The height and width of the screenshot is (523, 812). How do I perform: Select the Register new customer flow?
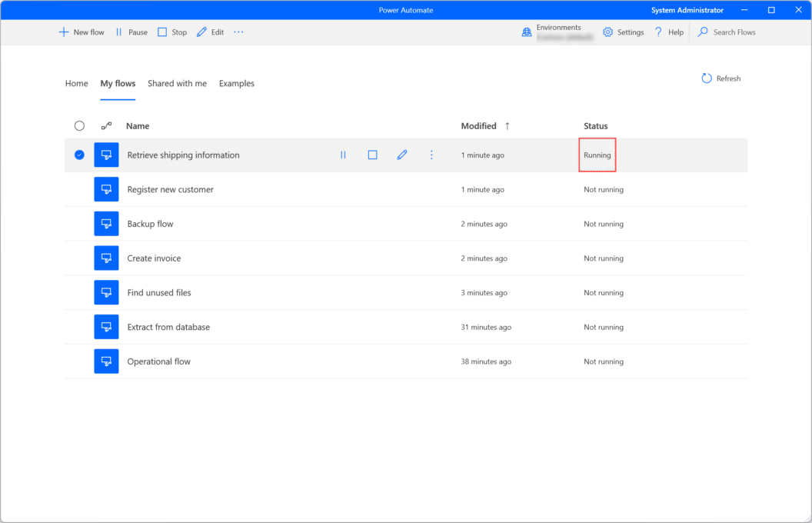point(171,189)
